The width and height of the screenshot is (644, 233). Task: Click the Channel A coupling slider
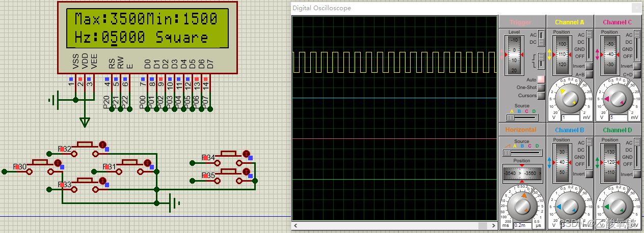coord(589,45)
